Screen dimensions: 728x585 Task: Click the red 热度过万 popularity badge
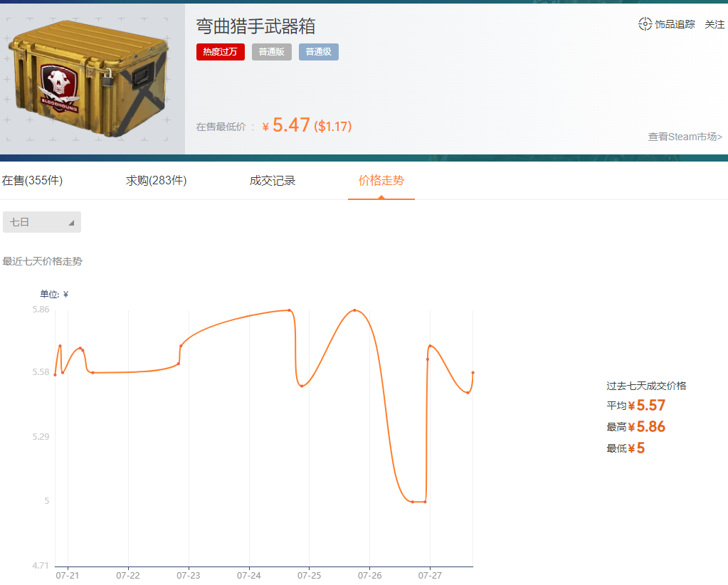[x=220, y=51]
